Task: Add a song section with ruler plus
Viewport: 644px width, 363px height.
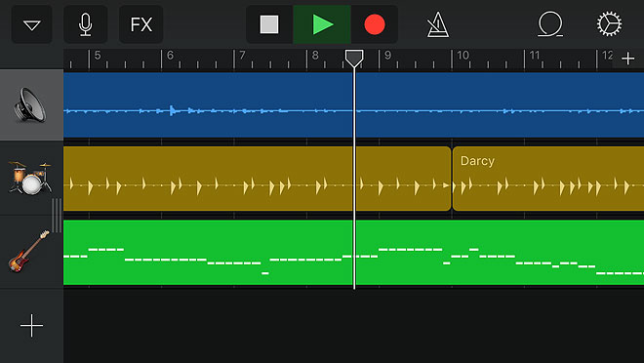Action: coord(627,59)
